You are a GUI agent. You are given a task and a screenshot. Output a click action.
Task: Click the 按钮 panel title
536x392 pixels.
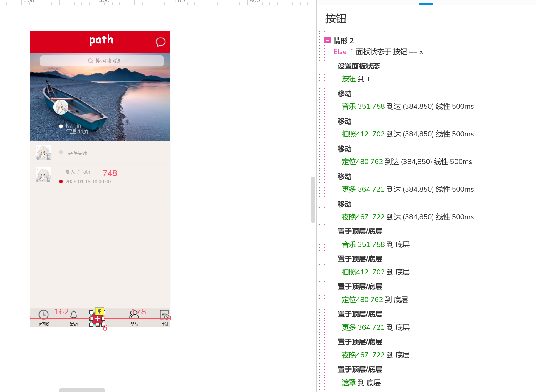(x=336, y=19)
